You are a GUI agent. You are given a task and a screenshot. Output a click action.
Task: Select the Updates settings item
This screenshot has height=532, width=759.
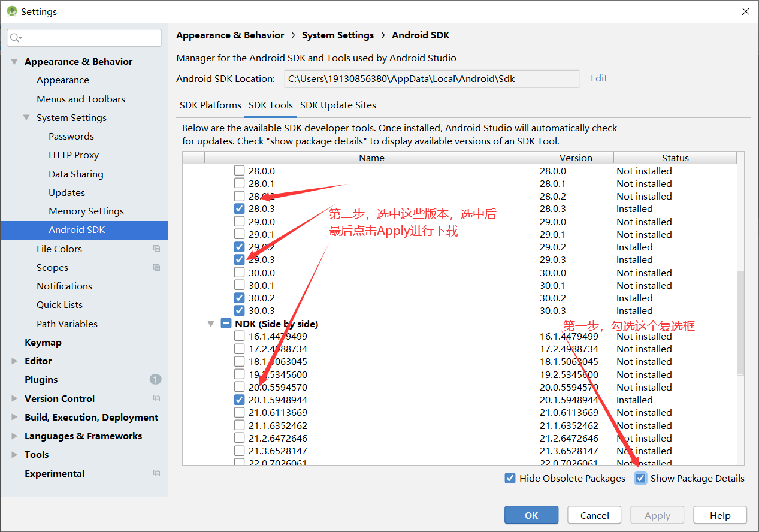click(x=66, y=192)
